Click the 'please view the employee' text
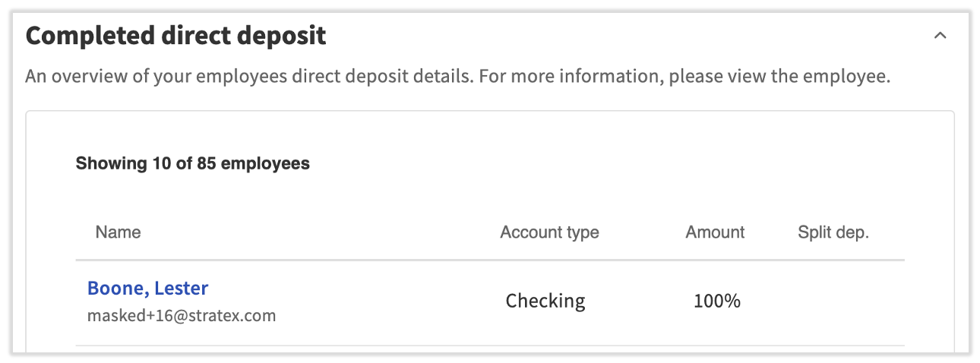 tap(779, 77)
